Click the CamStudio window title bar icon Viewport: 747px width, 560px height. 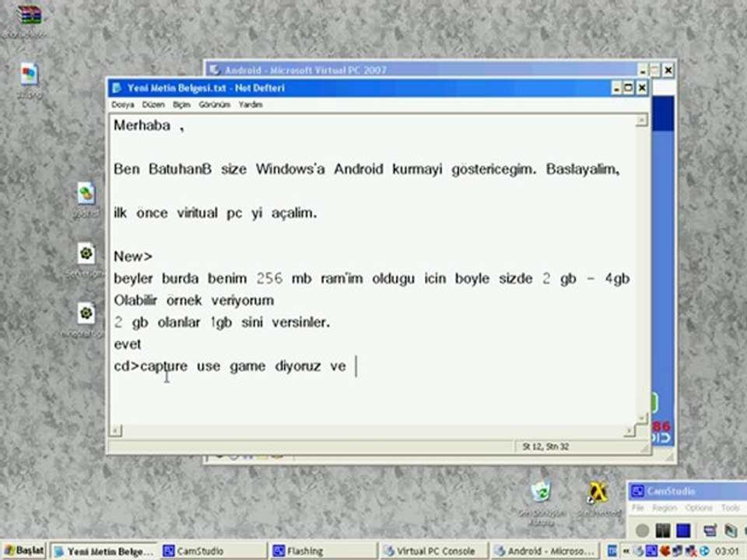click(x=637, y=491)
